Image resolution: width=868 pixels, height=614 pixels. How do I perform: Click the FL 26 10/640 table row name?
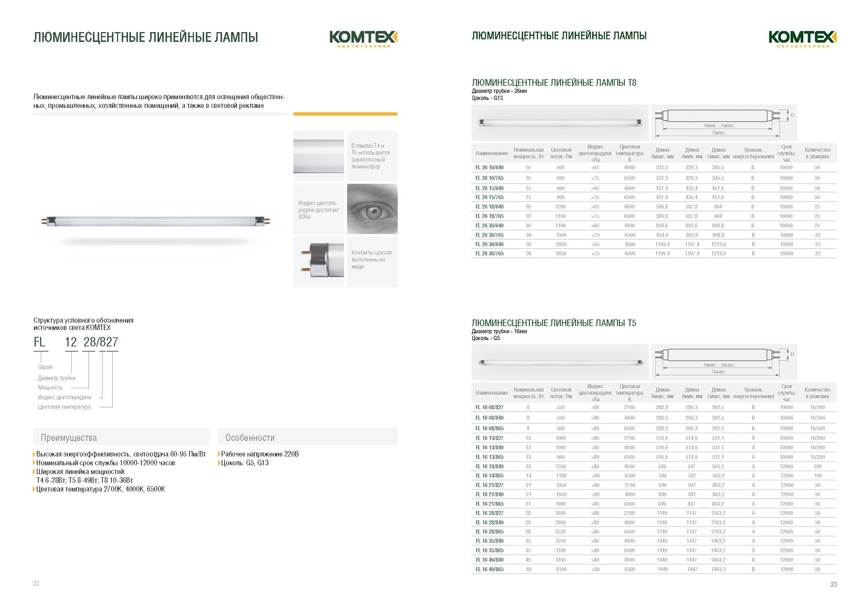click(489, 167)
